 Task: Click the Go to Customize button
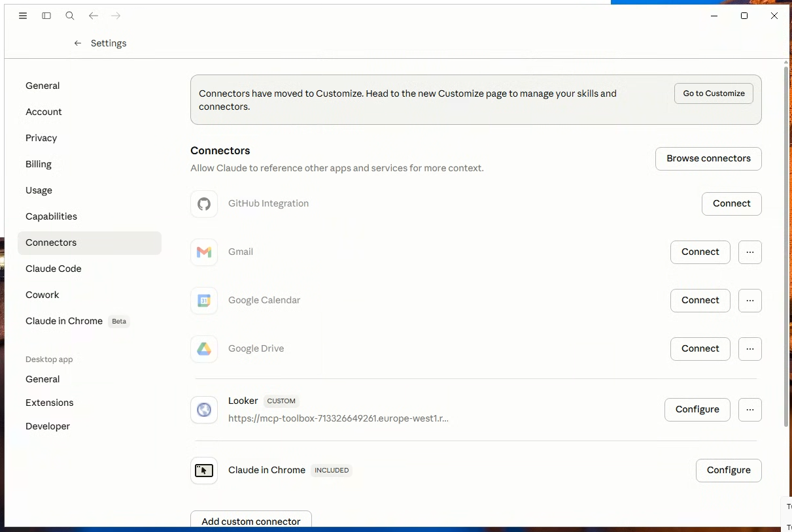click(714, 93)
